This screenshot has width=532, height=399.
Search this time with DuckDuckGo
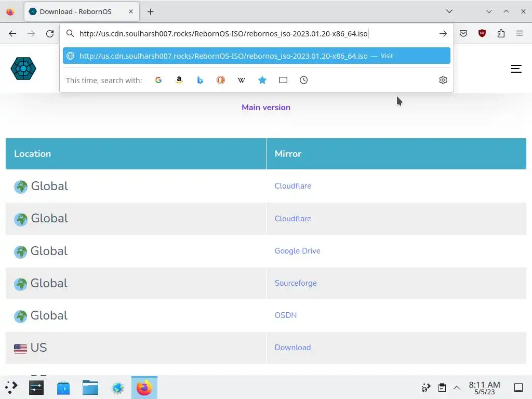point(220,80)
